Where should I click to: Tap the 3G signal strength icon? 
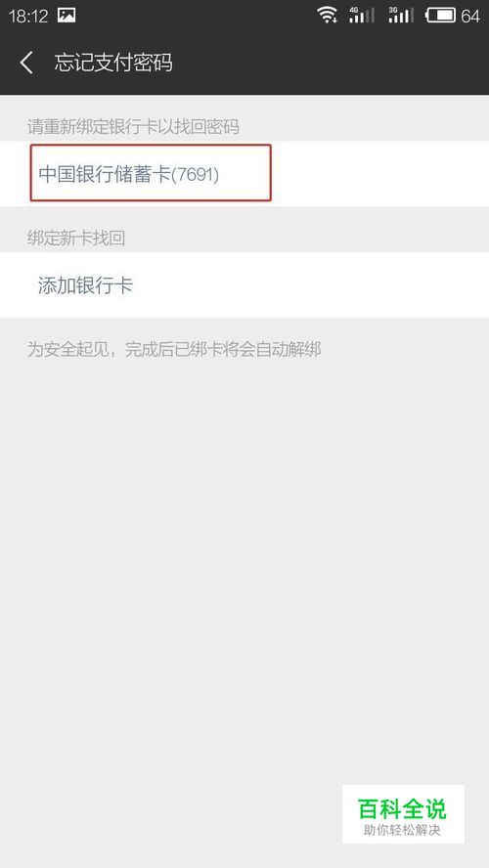click(401, 15)
